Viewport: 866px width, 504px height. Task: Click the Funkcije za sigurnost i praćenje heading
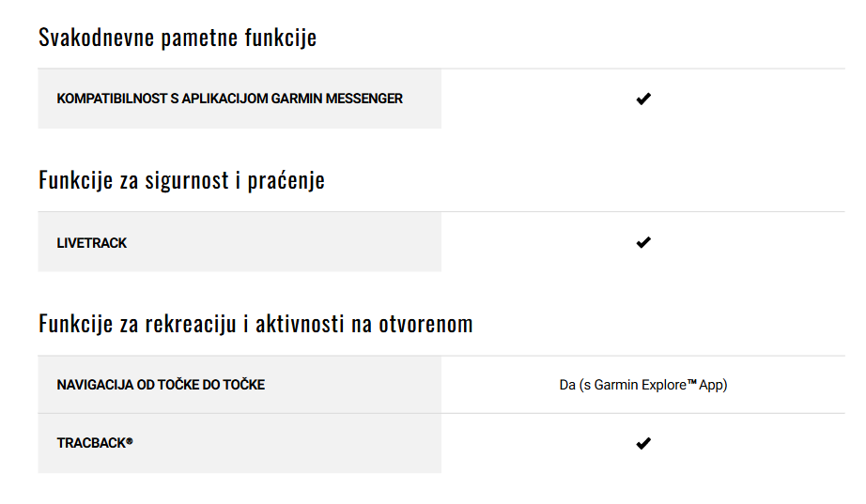(x=181, y=180)
